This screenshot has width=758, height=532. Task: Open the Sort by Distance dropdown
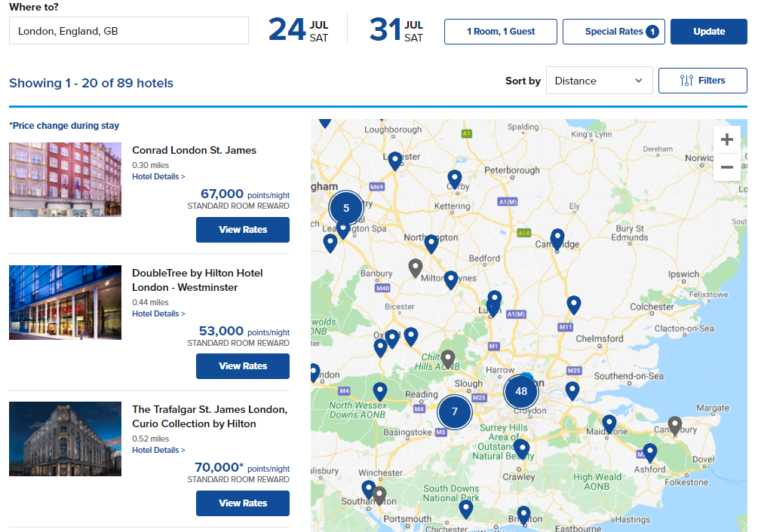pyautogui.click(x=599, y=81)
